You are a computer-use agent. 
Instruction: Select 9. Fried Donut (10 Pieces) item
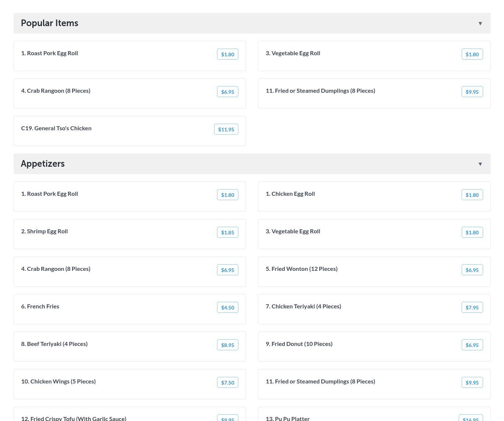(299, 344)
